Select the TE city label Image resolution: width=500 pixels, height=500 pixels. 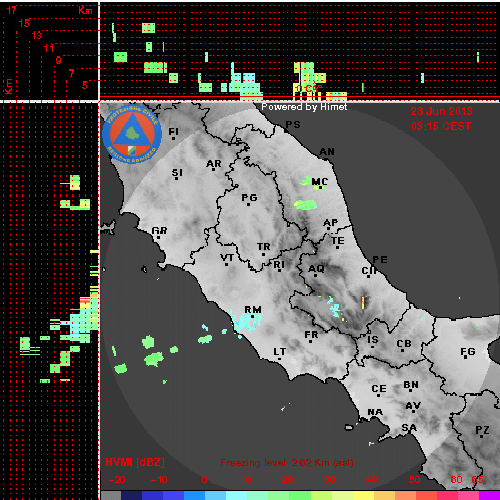[x=338, y=241]
